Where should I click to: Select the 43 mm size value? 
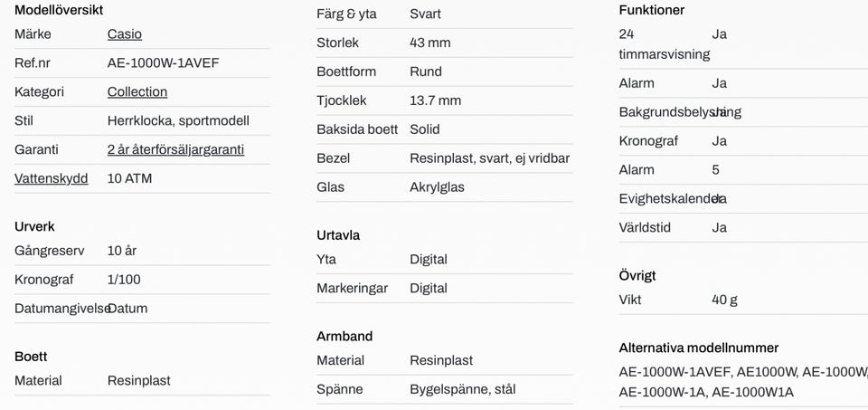(430, 43)
